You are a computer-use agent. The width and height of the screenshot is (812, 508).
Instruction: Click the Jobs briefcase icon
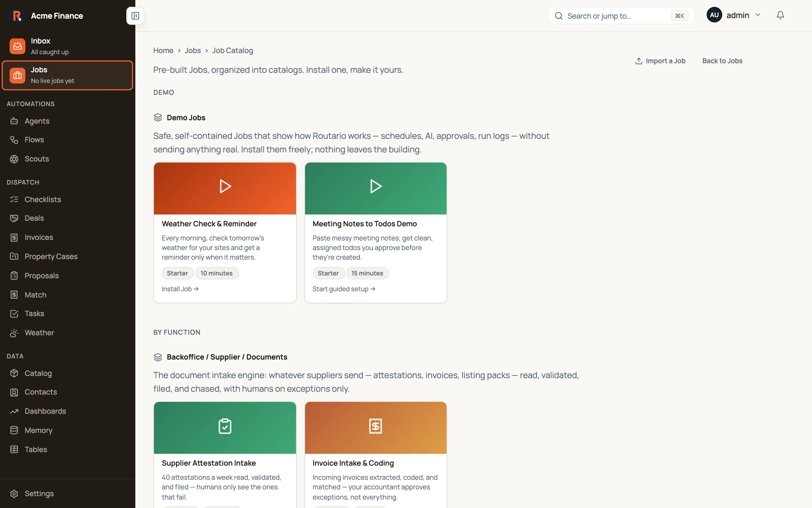[17, 75]
